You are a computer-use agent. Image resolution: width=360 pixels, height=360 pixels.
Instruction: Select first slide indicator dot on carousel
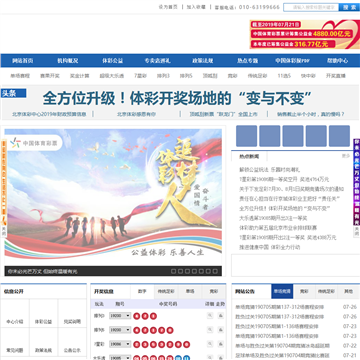173,271
